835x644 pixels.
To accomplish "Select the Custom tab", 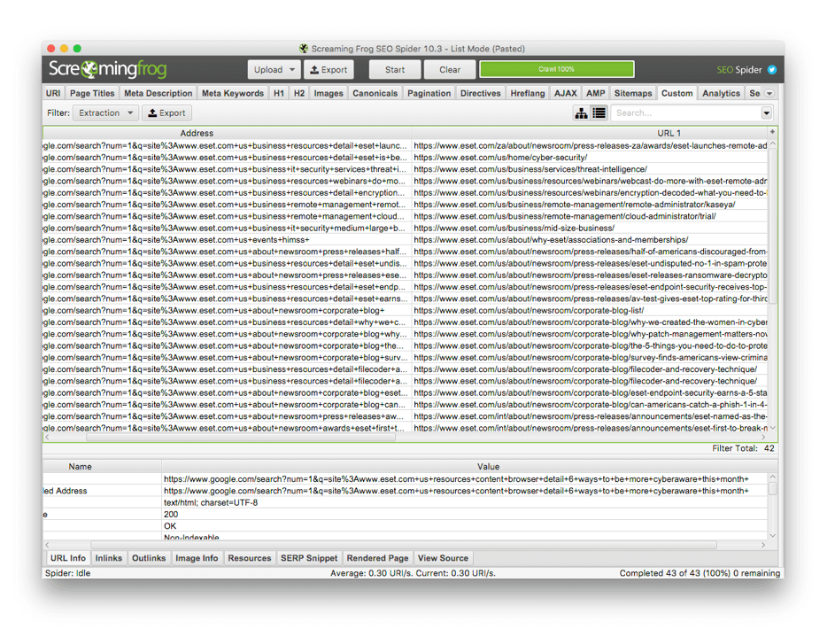I will coord(677,93).
